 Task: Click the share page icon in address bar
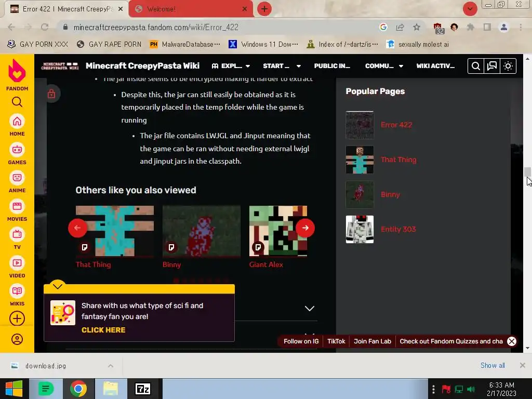tap(400, 27)
